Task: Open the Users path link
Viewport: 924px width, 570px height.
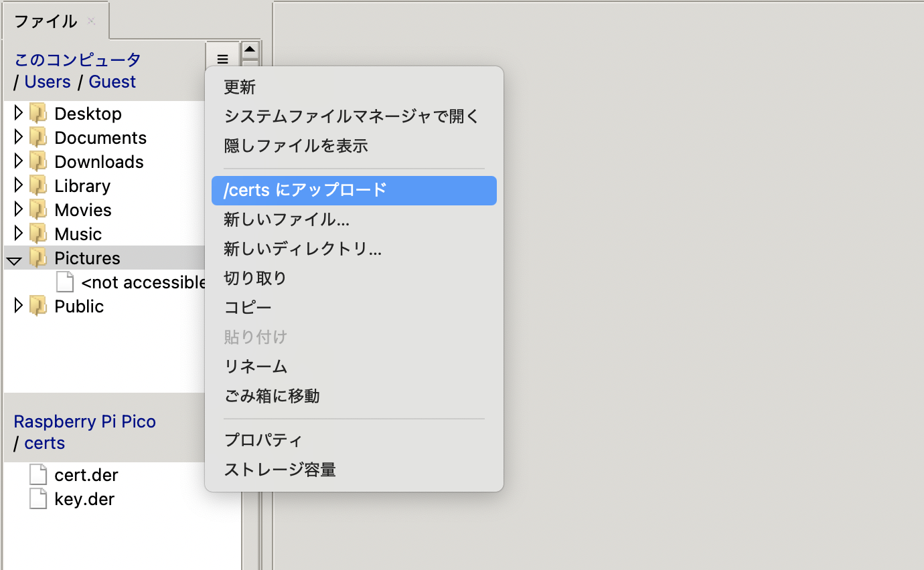Action: [x=48, y=82]
